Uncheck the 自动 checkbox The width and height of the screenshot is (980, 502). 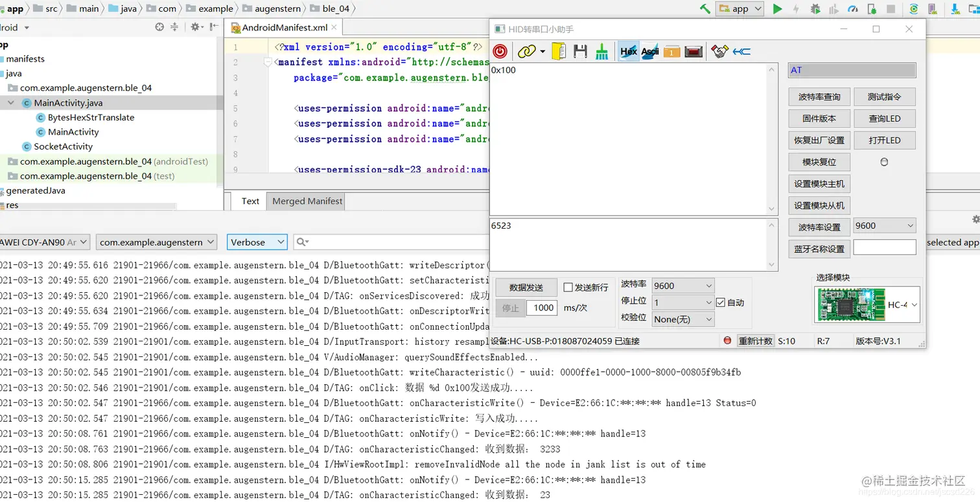tap(720, 302)
